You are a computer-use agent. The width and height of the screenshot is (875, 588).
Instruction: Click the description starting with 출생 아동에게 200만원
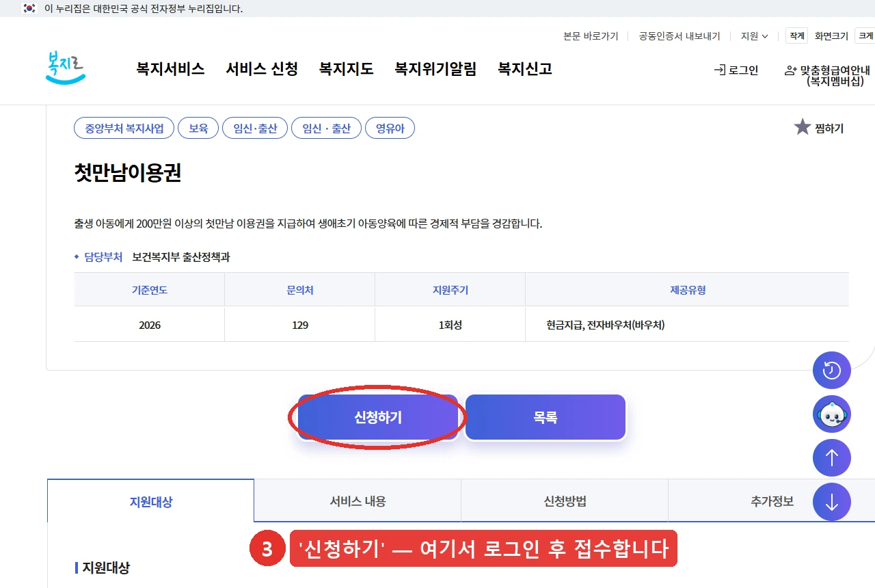pos(308,224)
